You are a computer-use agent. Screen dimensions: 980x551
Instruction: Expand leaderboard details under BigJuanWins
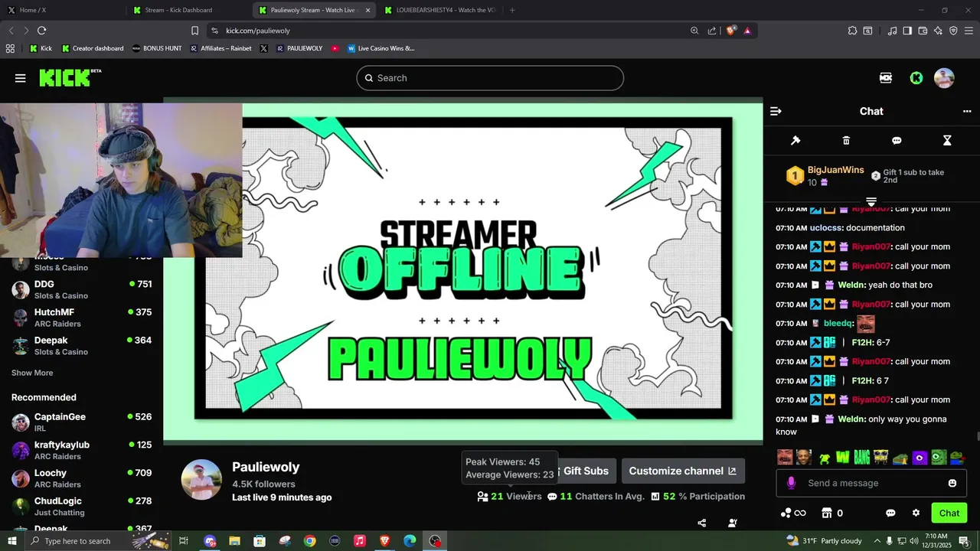(871, 202)
